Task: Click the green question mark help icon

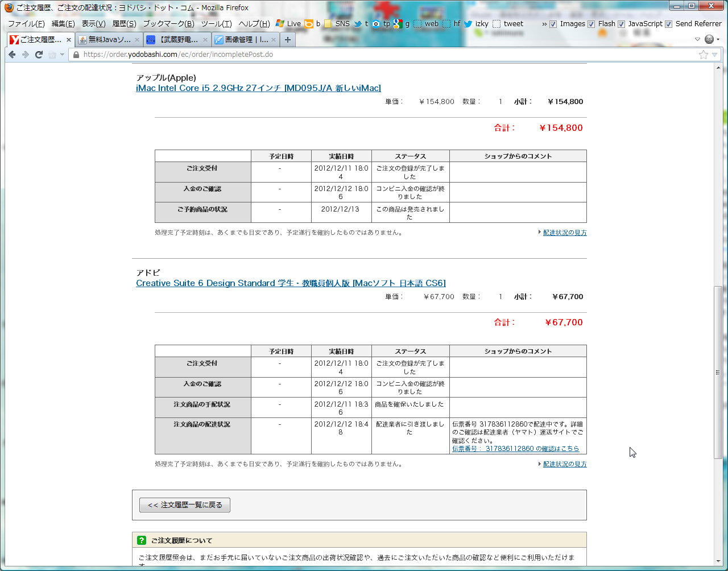Action: (x=142, y=540)
